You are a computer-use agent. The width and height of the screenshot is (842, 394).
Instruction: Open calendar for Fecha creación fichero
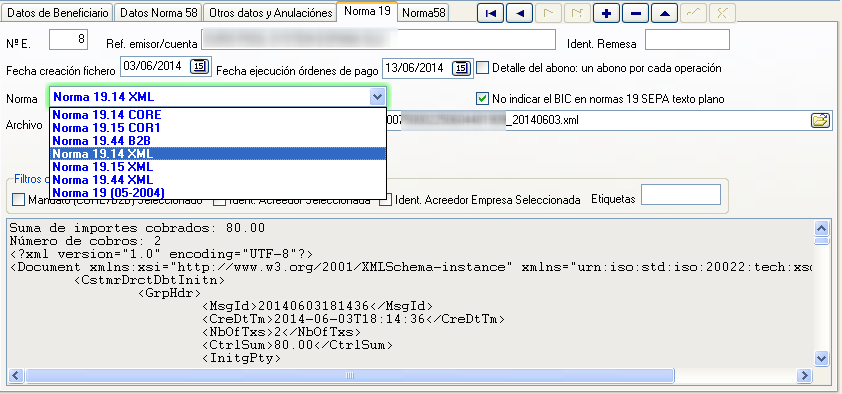pos(200,67)
